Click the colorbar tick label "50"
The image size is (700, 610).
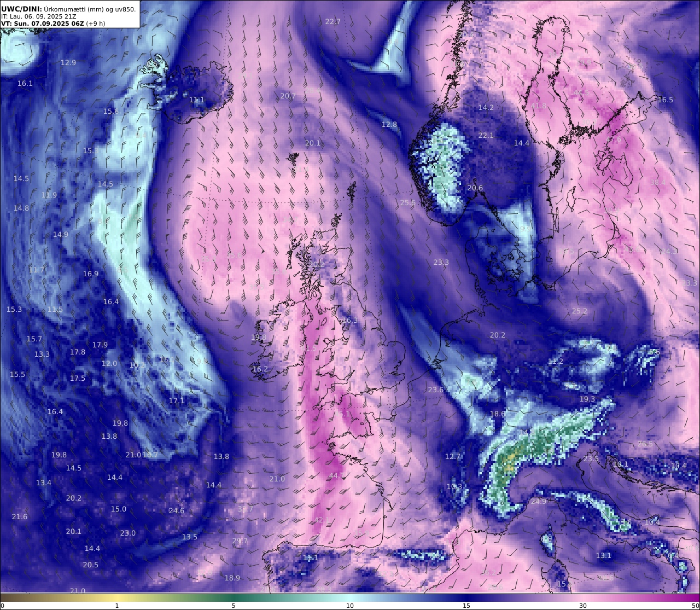pyautogui.click(x=695, y=606)
